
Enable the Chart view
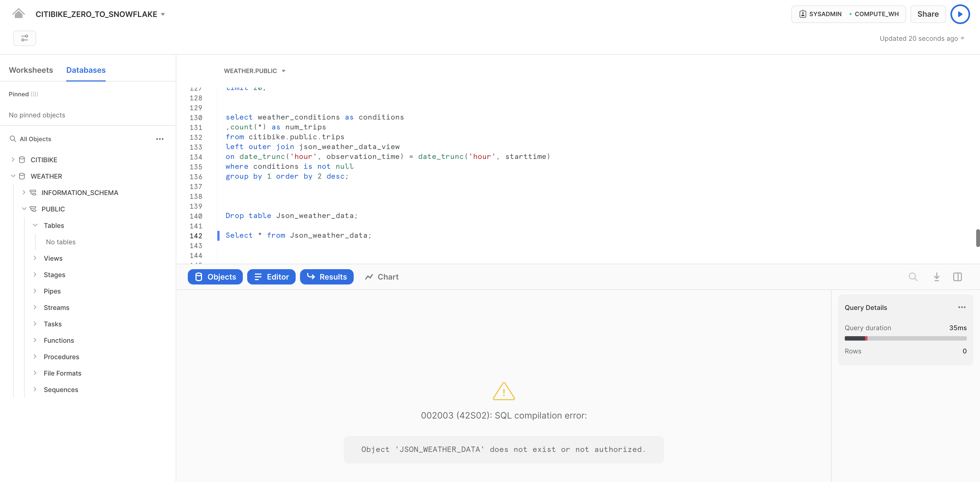click(x=382, y=277)
